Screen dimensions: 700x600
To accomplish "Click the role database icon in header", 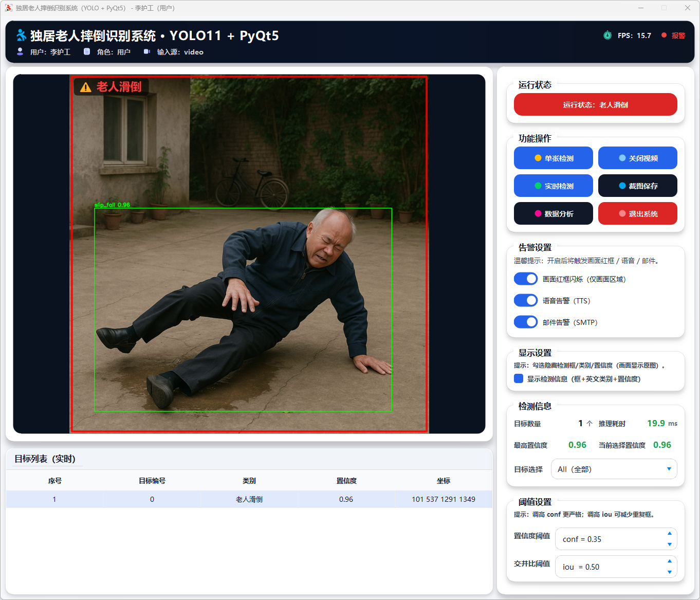I will (87, 51).
